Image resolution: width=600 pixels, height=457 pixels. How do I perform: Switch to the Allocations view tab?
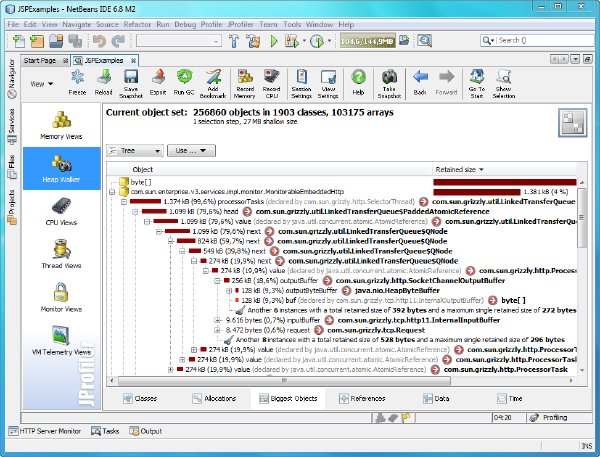pos(214,398)
